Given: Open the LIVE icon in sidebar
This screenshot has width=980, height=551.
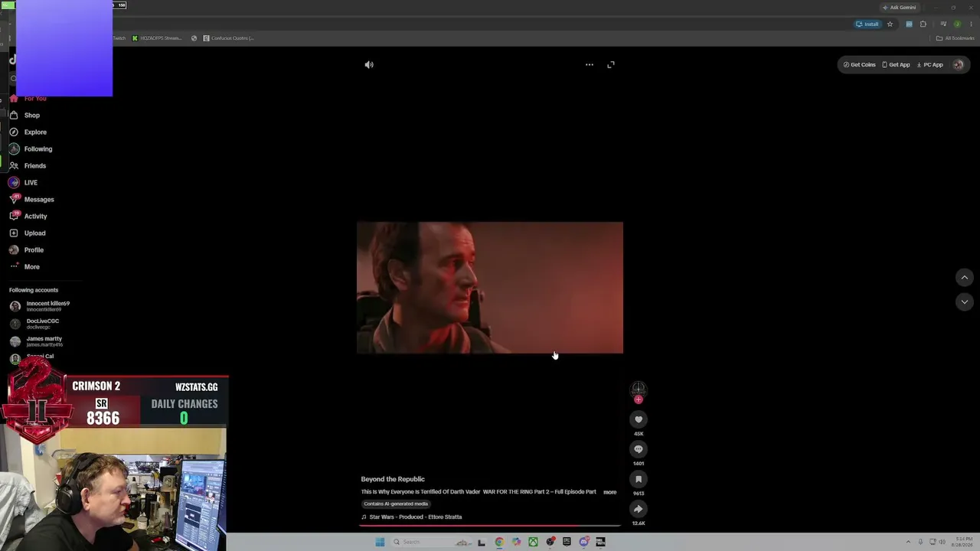Looking at the screenshot, I should tap(14, 183).
